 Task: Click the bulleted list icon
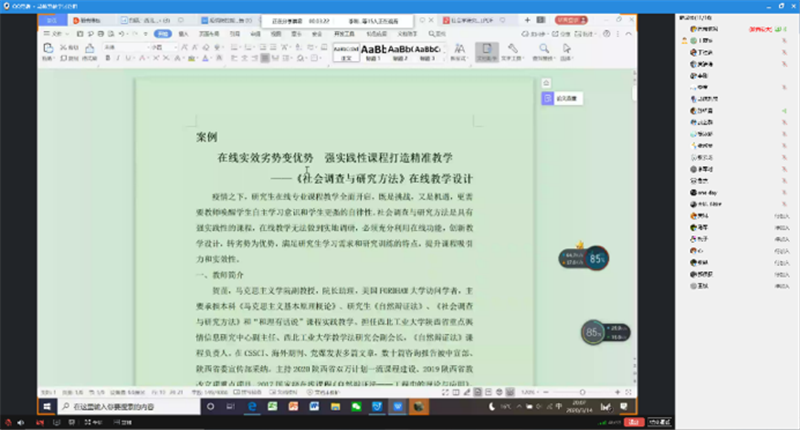(x=234, y=47)
